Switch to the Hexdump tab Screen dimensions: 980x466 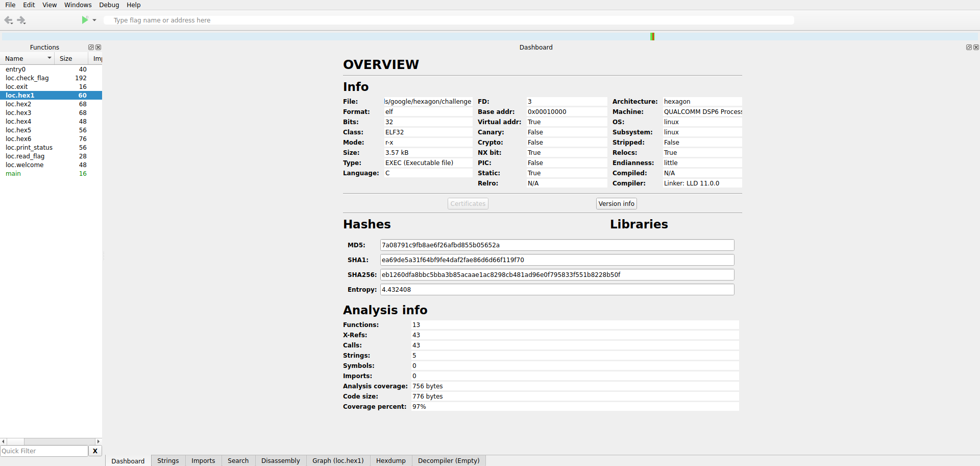(x=390, y=460)
